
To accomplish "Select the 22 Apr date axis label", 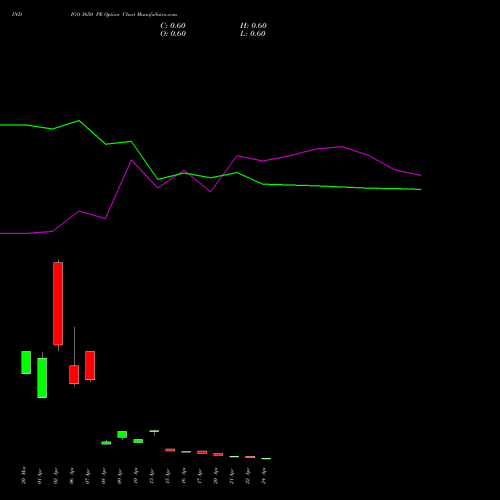I will point(248,476).
